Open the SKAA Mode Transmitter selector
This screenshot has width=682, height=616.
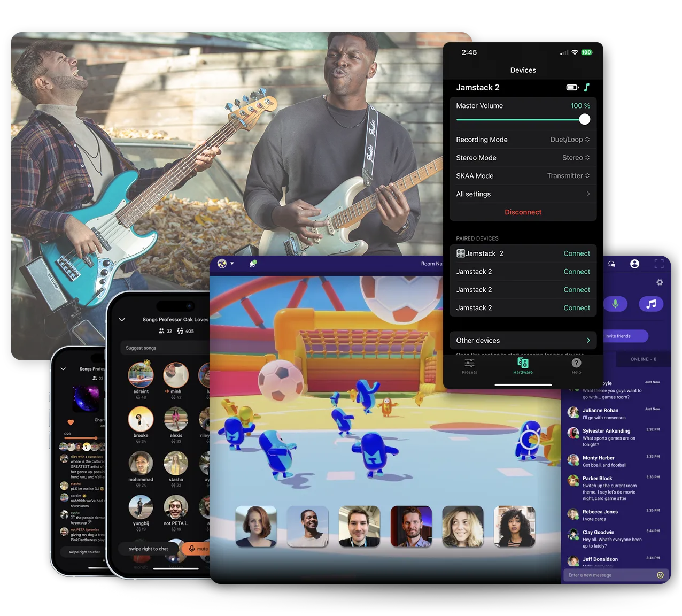pos(568,176)
